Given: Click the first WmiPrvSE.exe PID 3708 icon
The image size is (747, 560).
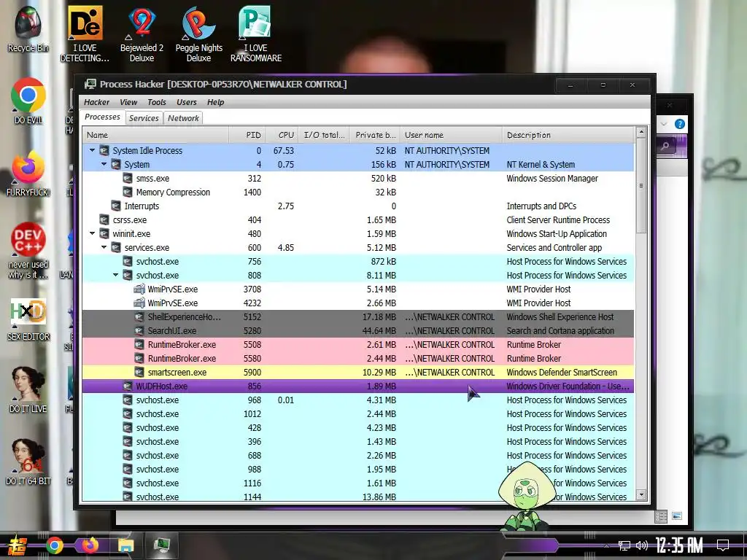Looking at the screenshot, I should (x=139, y=289).
